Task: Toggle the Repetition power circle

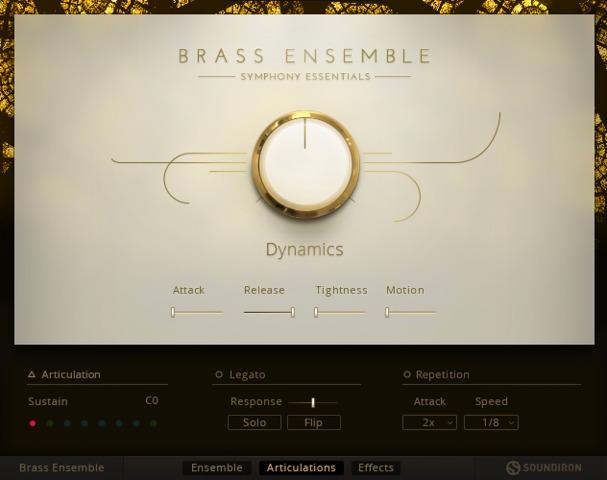Action: click(406, 374)
